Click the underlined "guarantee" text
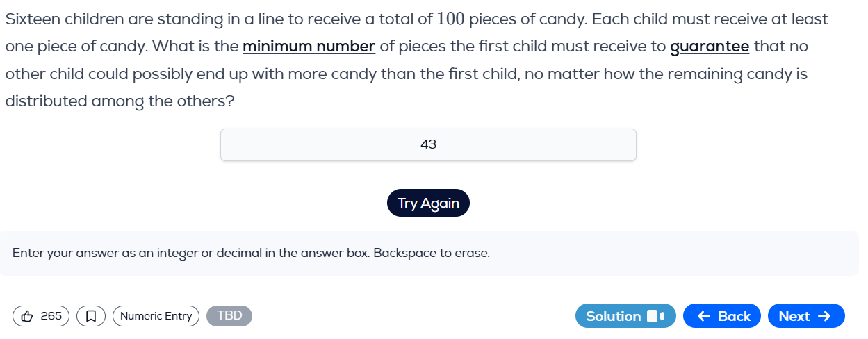868x339 pixels. (x=710, y=47)
